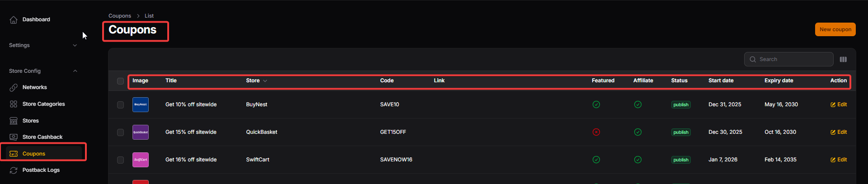The image size is (868, 184).
Task: Click the featured icon for QuickBasket coupon
Action: coord(596,132)
